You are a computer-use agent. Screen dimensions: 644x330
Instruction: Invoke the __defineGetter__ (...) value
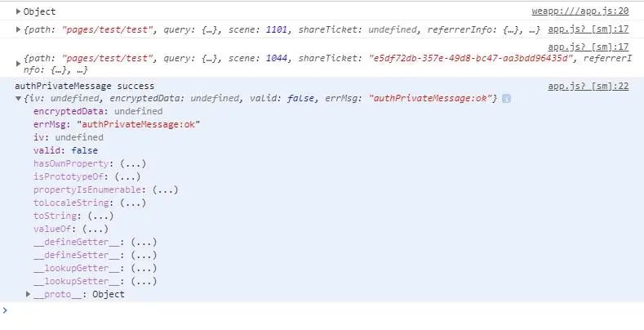144,242
